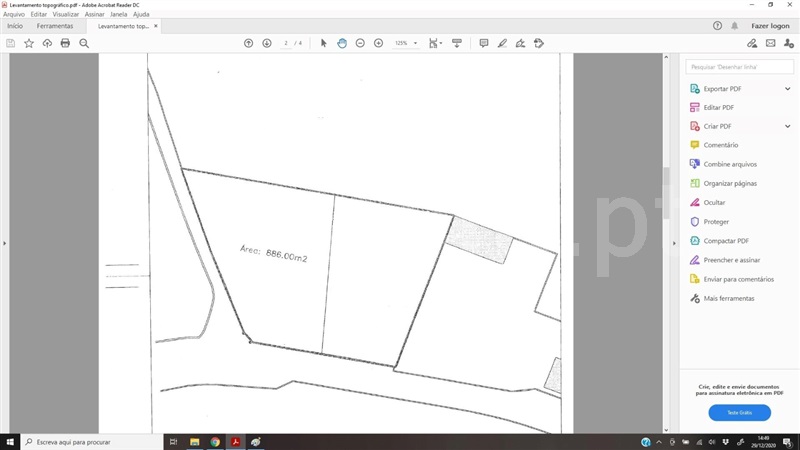Expand the left navigation pane arrow
The width and height of the screenshot is (800, 450).
pyautogui.click(x=5, y=243)
